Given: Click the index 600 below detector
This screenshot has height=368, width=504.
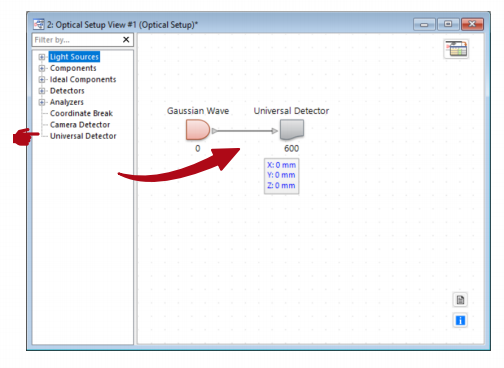Looking at the screenshot, I should pyautogui.click(x=291, y=149).
